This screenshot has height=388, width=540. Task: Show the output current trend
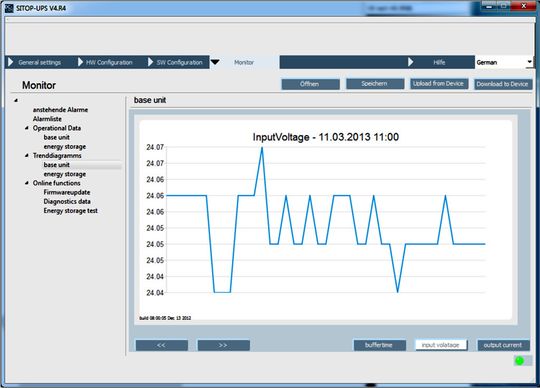click(503, 345)
